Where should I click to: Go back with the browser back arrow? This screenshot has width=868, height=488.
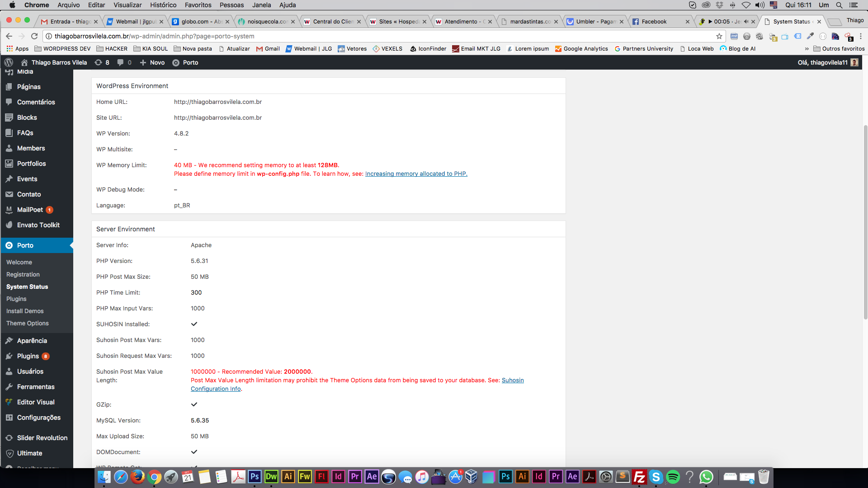[9, 36]
